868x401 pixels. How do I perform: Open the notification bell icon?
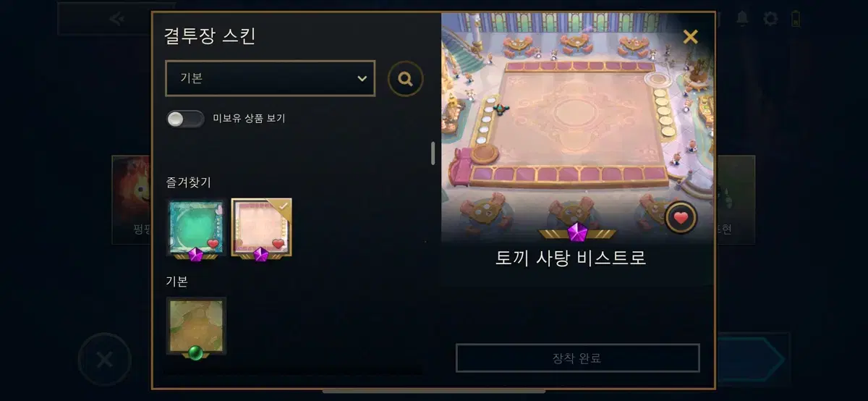click(x=742, y=18)
